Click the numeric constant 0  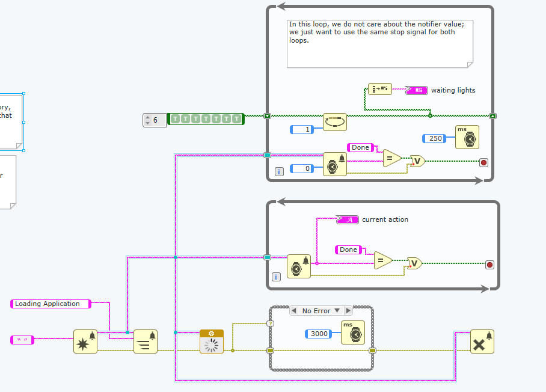pos(302,168)
